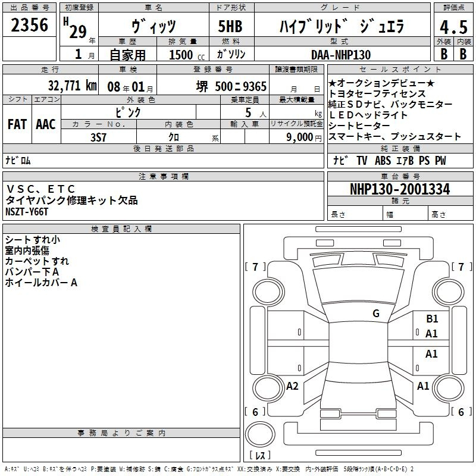Select the 事務局よりご案内 section header
The height and width of the screenshot is (476, 476).
[121, 433]
